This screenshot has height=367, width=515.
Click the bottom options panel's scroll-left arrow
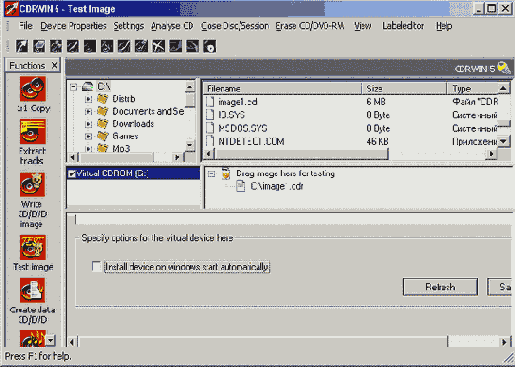[72, 342]
